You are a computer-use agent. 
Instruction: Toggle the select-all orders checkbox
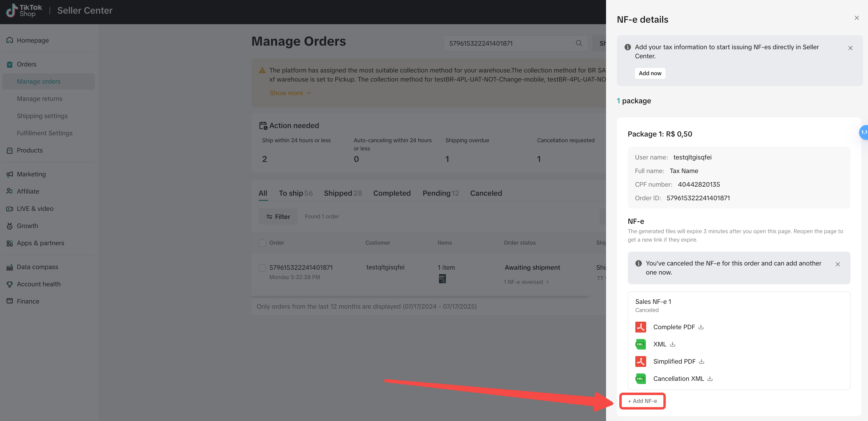[x=262, y=243]
